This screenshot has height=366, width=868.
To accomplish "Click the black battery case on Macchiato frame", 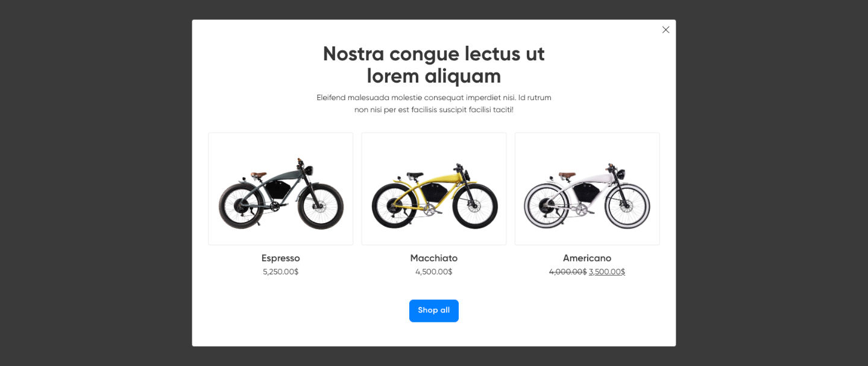I will pos(433,192).
